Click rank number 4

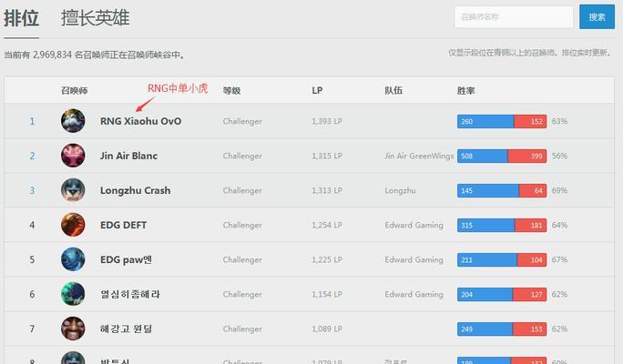coord(32,225)
